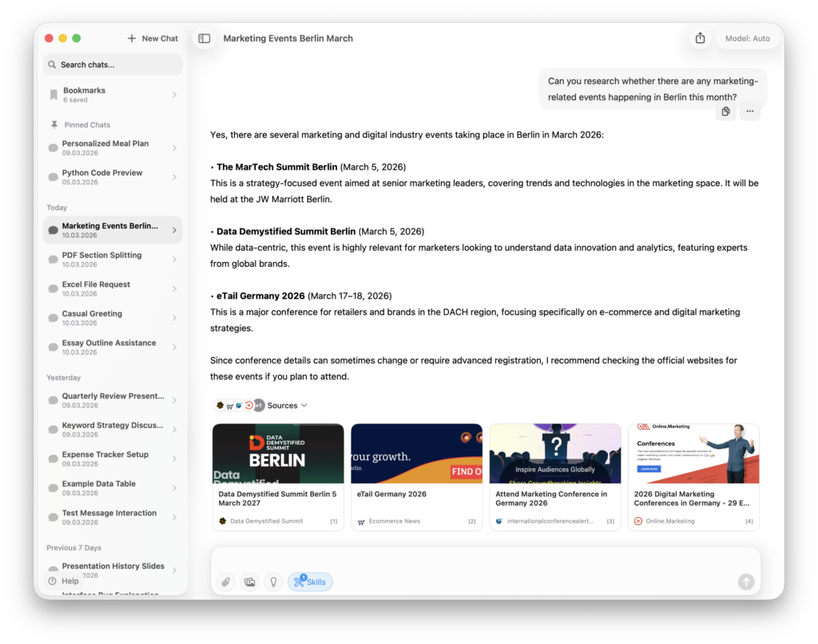The height and width of the screenshot is (644, 818).
Task: Click the lightbulb icon in message box
Action: 273,582
